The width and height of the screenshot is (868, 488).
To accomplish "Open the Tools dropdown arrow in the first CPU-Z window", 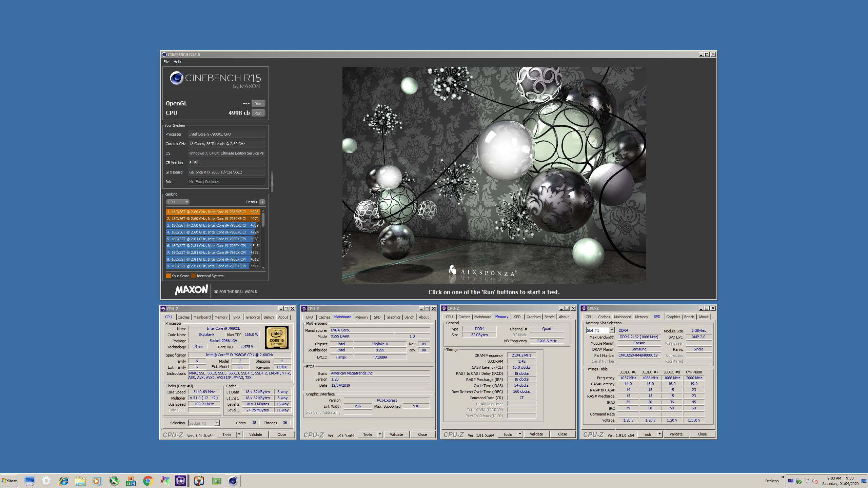I will click(x=239, y=434).
